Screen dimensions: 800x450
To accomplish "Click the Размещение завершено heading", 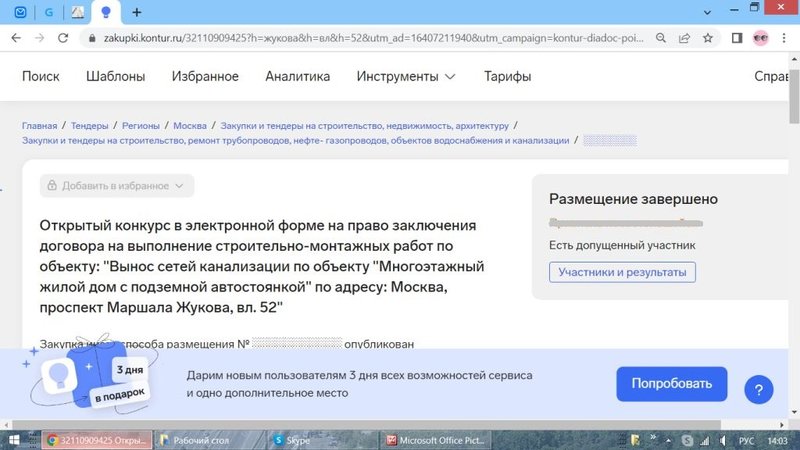I will [x=633, y=199].
